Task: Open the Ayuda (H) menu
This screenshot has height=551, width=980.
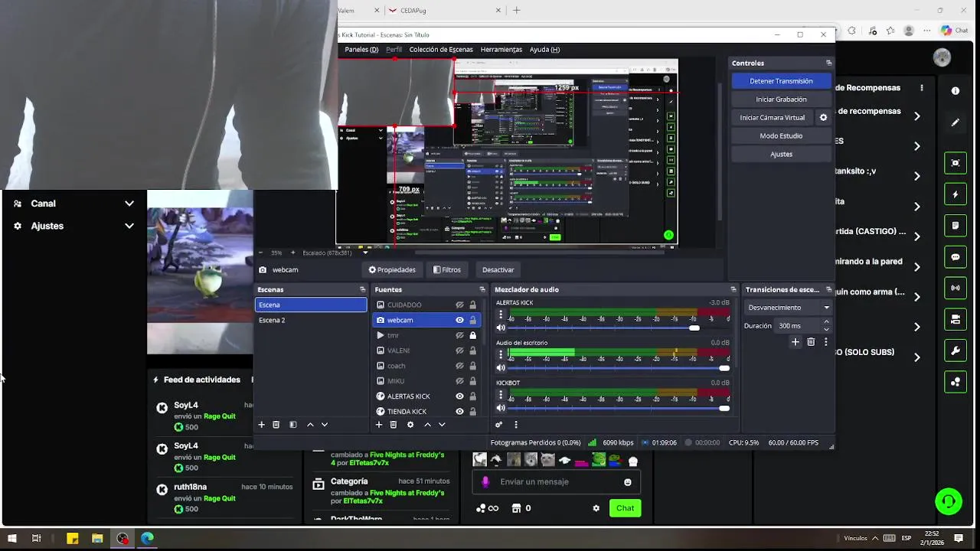Action: [544, 50]
